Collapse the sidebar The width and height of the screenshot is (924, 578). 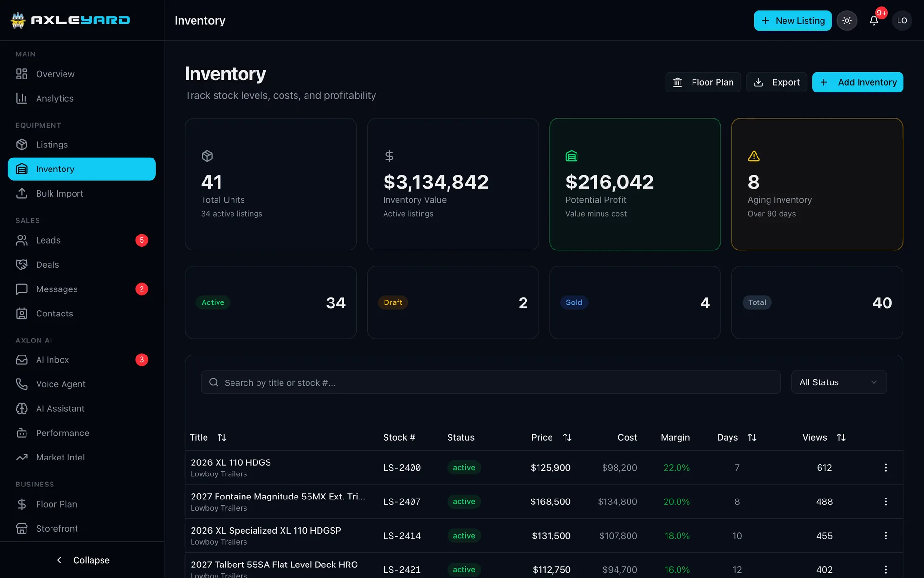(82, 560)
